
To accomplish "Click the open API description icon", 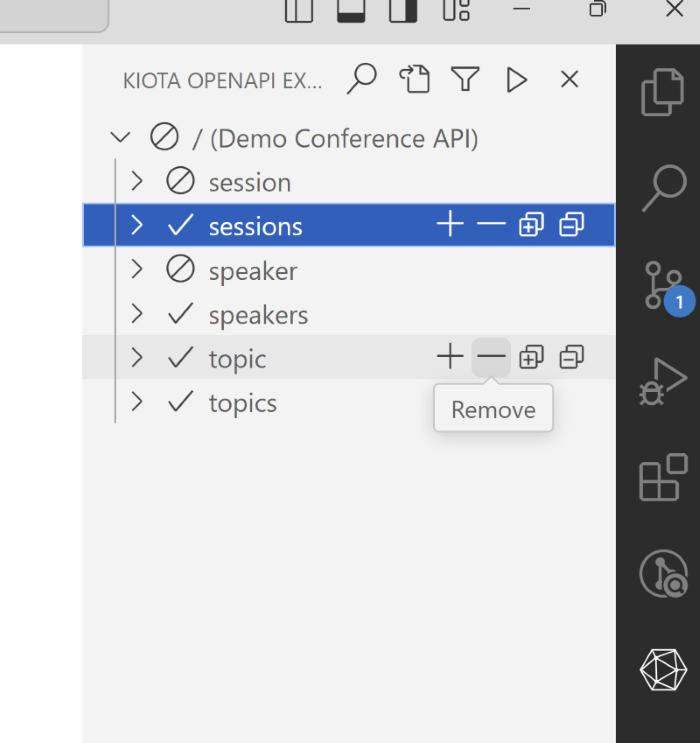I will pyautogui.click(x=414, y=79).
